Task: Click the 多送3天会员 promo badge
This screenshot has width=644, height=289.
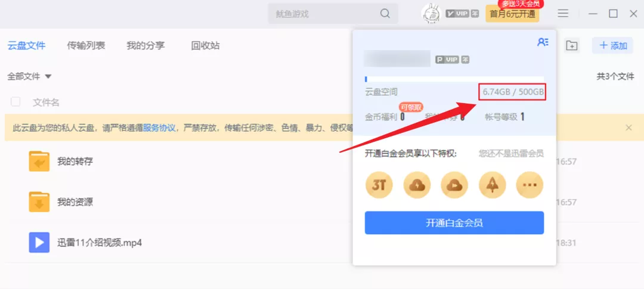Action: (521, 4)
